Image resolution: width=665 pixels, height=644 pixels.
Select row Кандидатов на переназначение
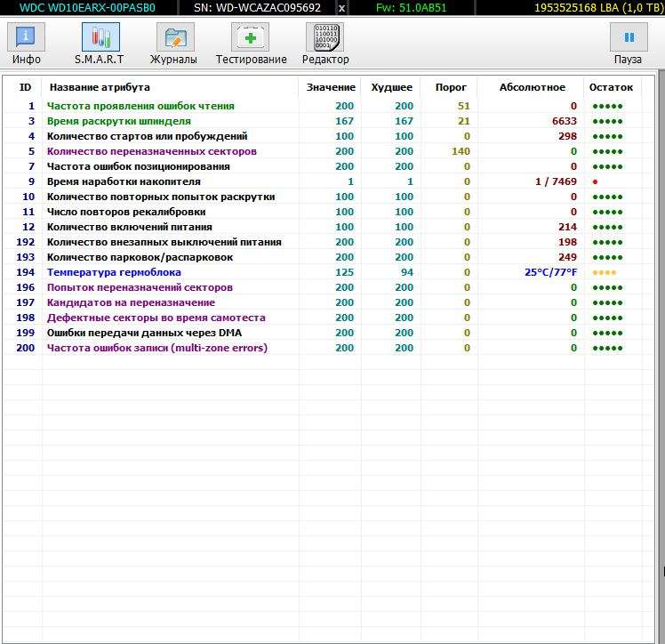pos(323,302)
